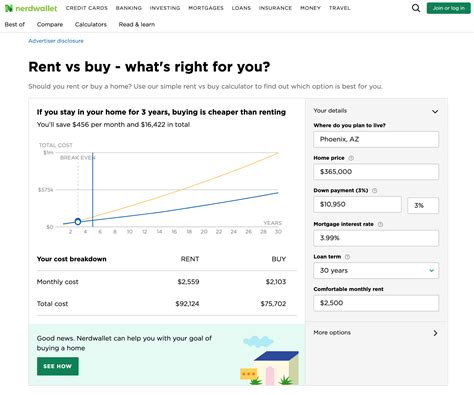Click rent total cost $92,124
Screen dimensions: 474x395
(187, 304)
